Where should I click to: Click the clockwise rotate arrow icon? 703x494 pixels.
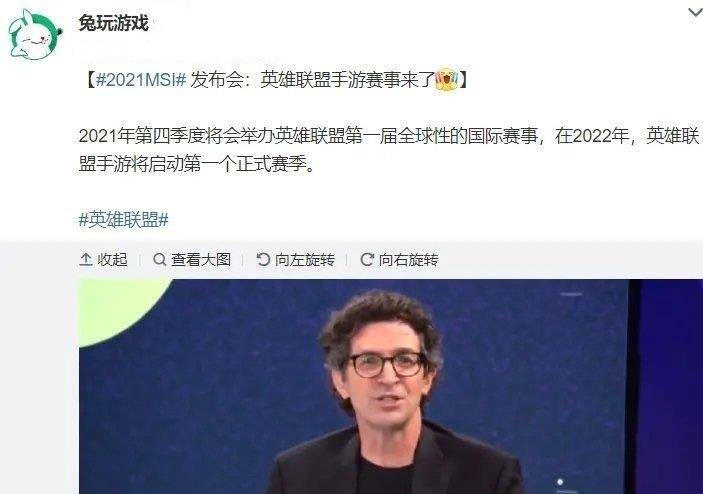coord(367,260)
